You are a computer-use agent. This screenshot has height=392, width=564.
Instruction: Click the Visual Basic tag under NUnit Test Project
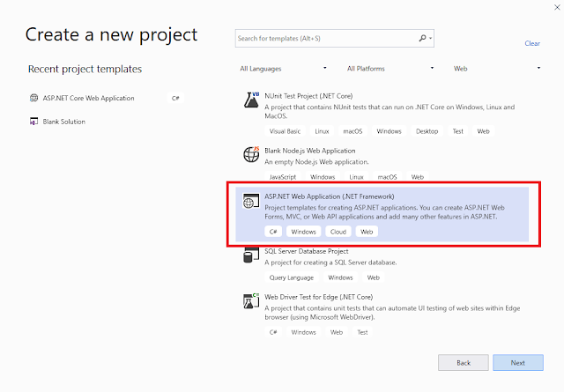pos(285,131)
